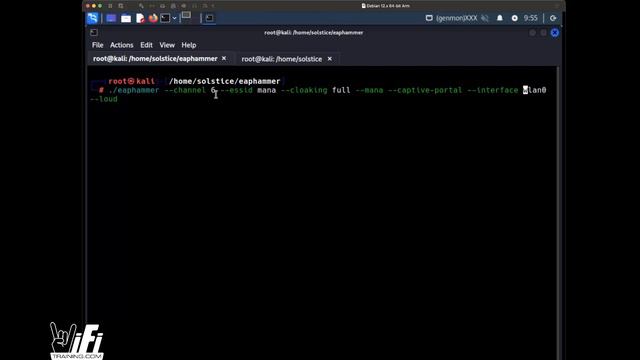Click the workspace switcher in the panel
Viewport: 640px width, 360px height.
pos(186,16)
